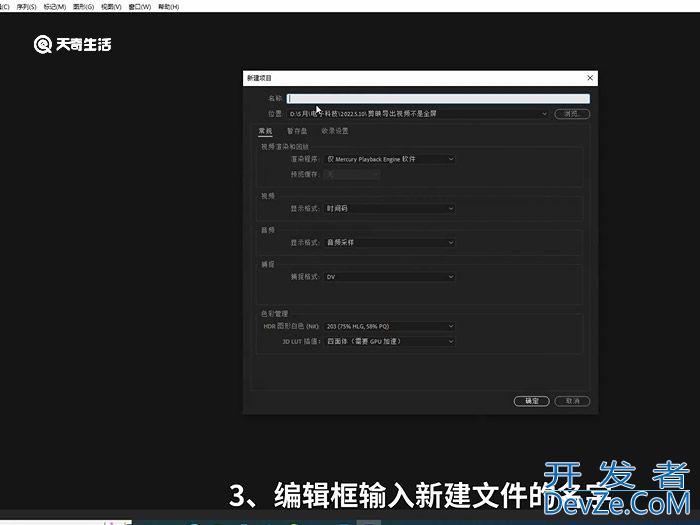Open the 序列(S) menu
This screenshot has width=700, height=525.
(x=26, y=7)
